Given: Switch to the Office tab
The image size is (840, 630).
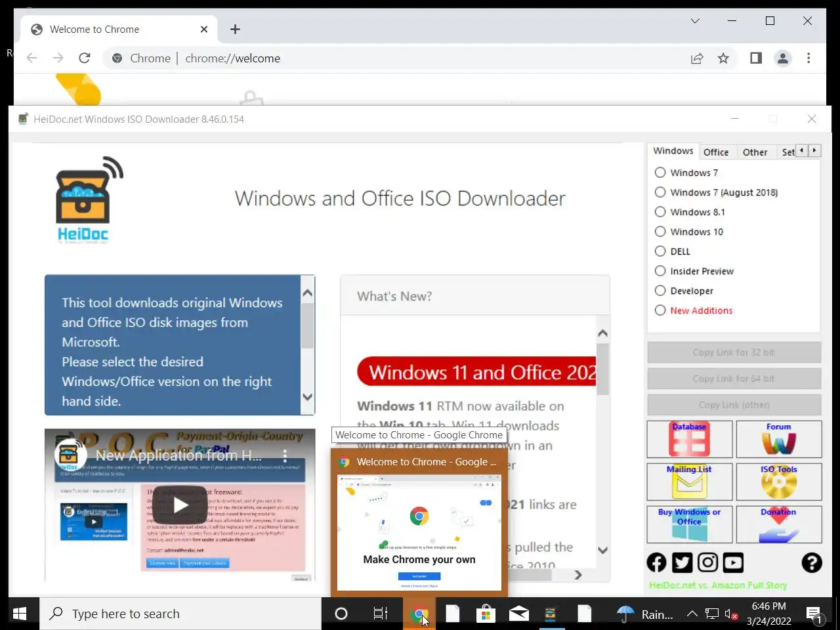Looking at the screenshot, I should point(716,152).
